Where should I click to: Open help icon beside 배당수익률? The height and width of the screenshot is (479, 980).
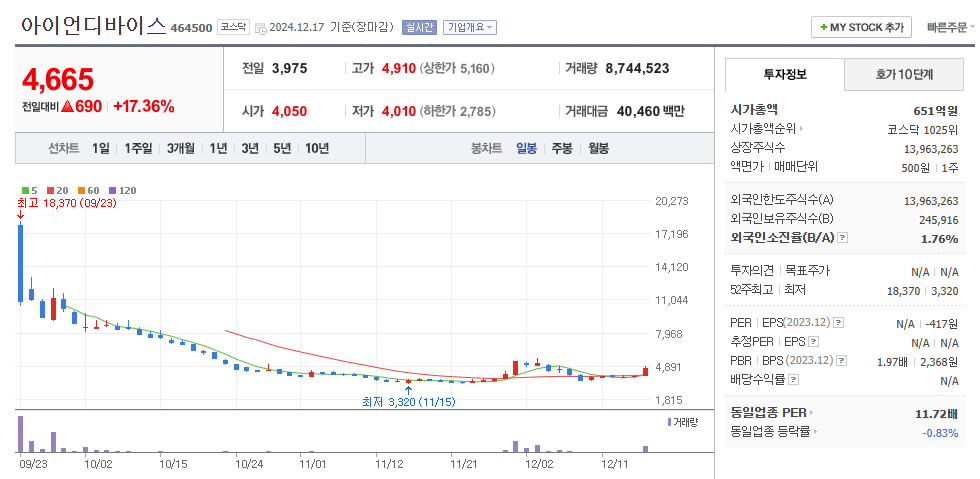(x=793, y=380)
